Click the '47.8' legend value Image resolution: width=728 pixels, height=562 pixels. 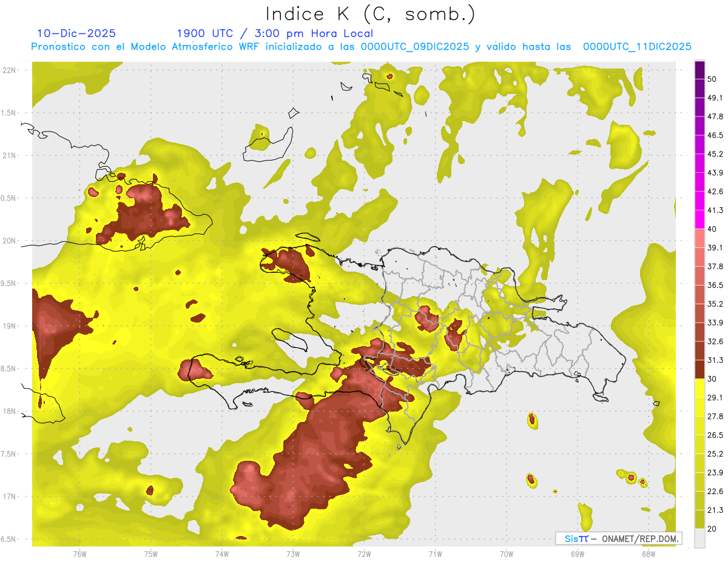(x=715, y=116)
